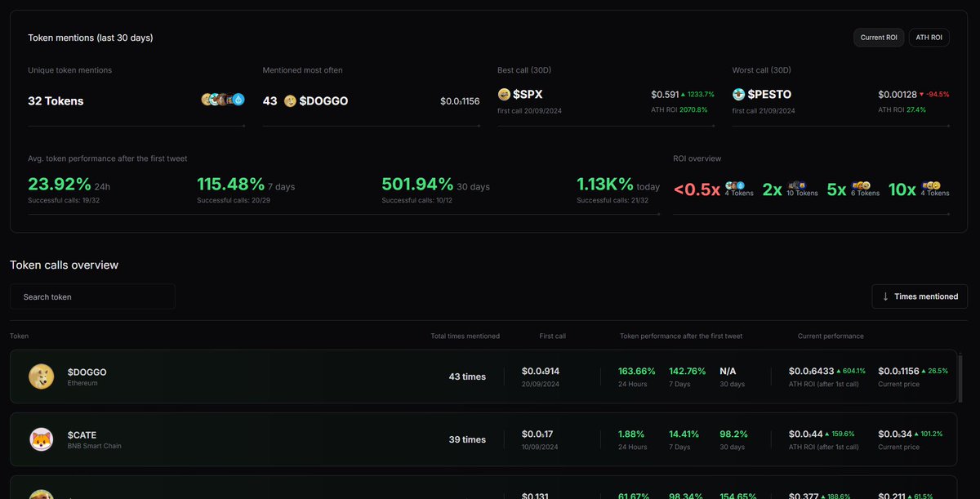Click the $SPX token icon in Best call
Screen dimensions: 980x499
tap(504, 95)
